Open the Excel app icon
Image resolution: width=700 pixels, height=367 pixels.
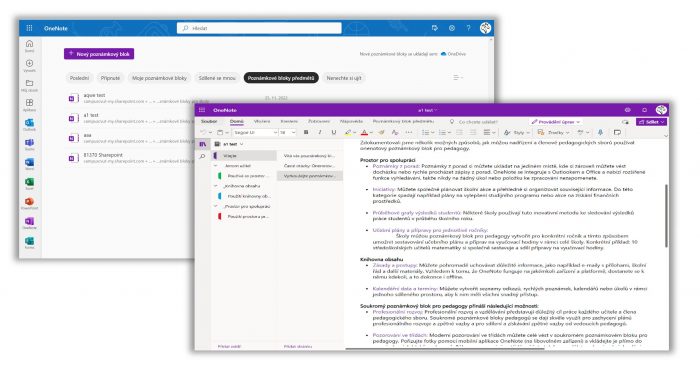pyautogui.click(x=29, y=183)
